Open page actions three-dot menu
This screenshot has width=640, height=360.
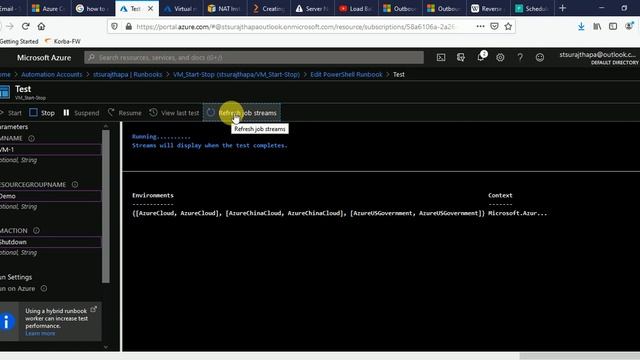coord(480,27)
